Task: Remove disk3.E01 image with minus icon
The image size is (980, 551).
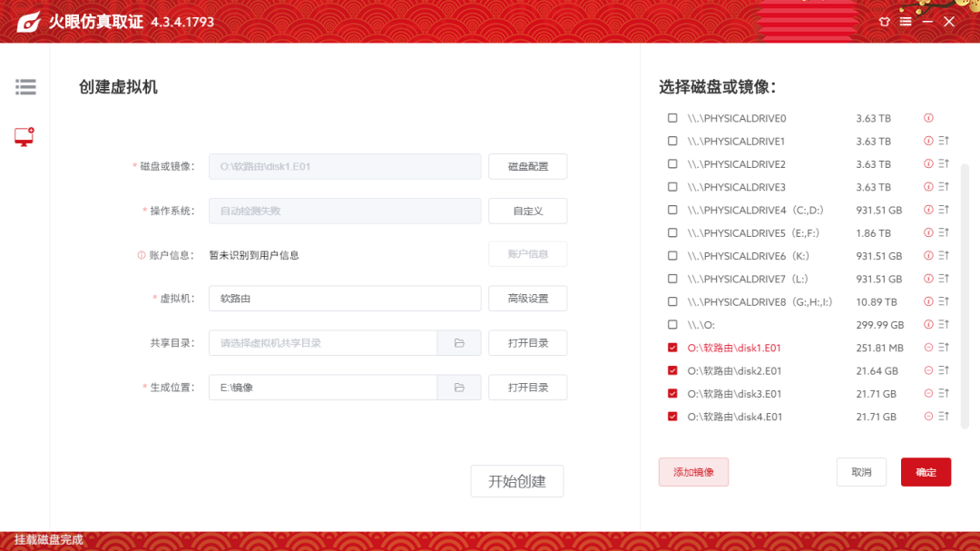Action: [x=928, y=393]
